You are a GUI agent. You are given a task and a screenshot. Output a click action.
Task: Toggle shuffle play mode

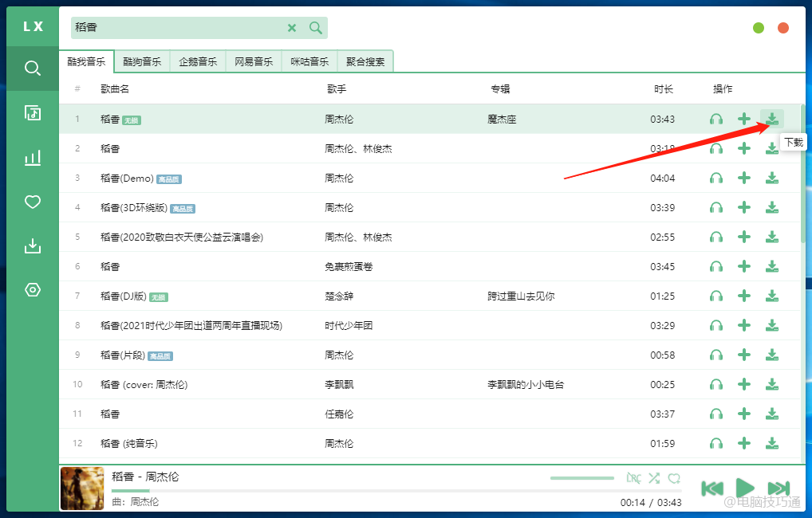click(654, 478)
